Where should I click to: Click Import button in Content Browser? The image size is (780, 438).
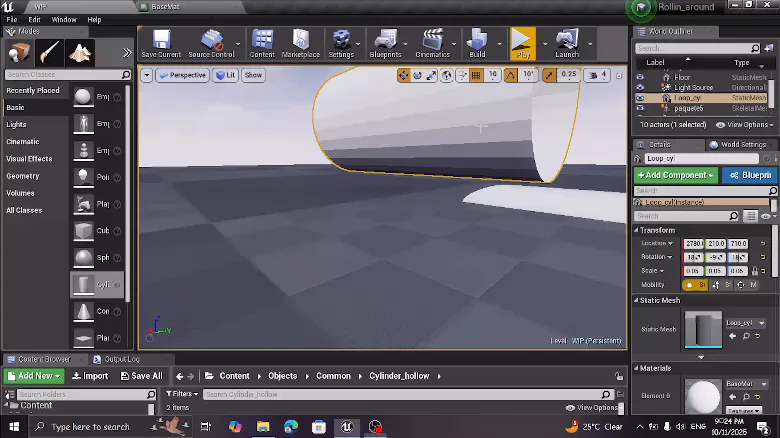(x=90, y=376)
